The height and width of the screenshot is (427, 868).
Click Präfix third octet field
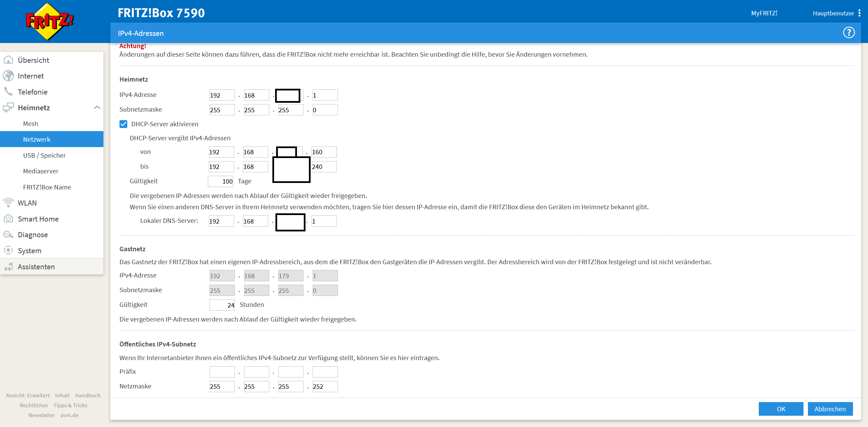(x=291, y=372)
